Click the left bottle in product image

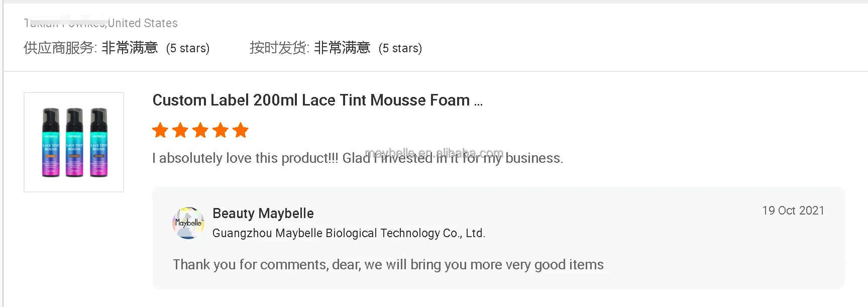(x=51, y=142)
